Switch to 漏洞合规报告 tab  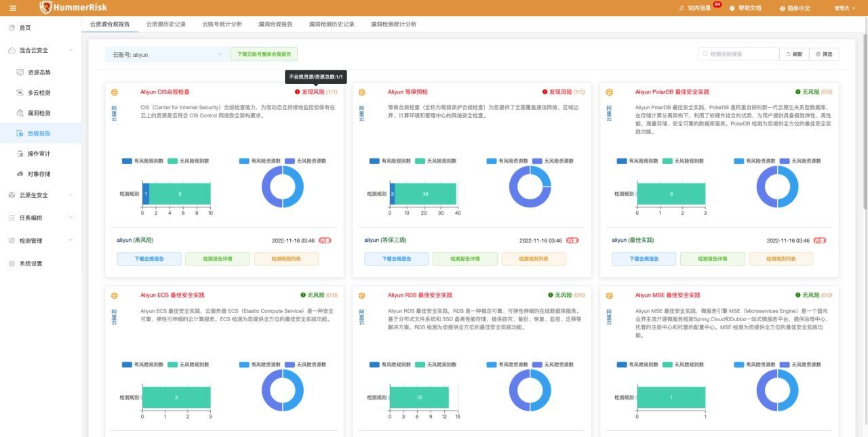[x=275, y=24]
